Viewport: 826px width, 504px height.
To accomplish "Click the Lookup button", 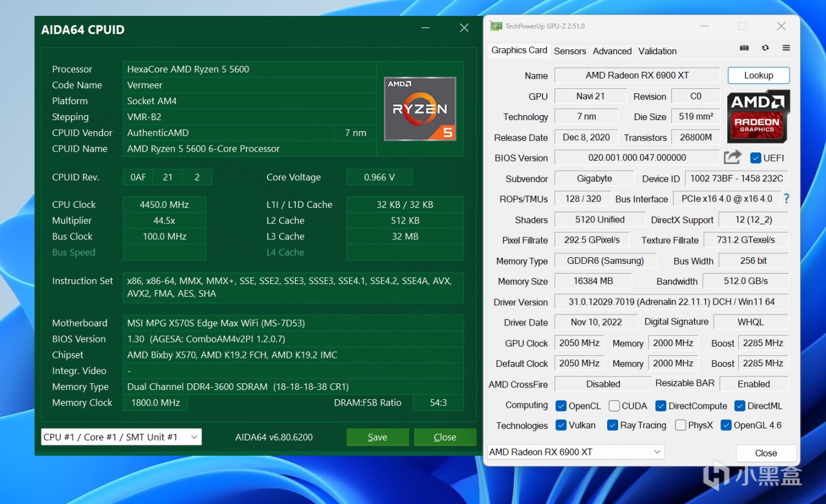I will pyautogui.click(x=758, y=76).
